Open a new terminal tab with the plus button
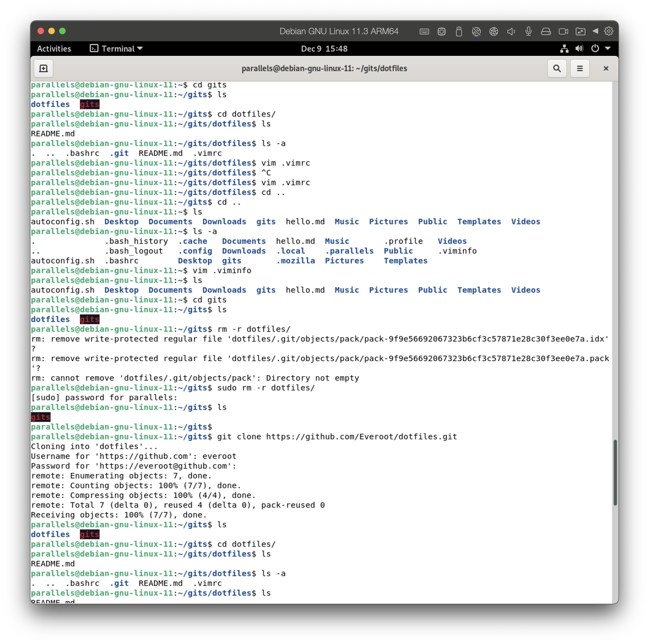649x644 pixels. click(x=43, y=68)
